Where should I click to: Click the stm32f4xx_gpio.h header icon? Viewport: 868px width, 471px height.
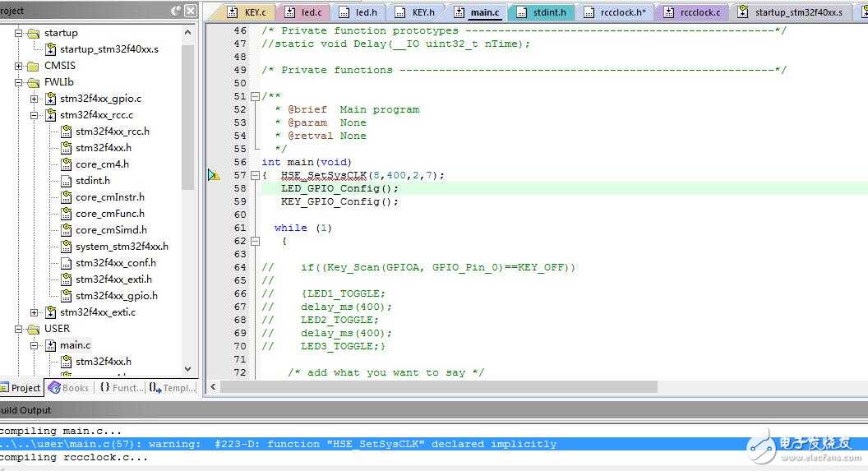[66, 296]
